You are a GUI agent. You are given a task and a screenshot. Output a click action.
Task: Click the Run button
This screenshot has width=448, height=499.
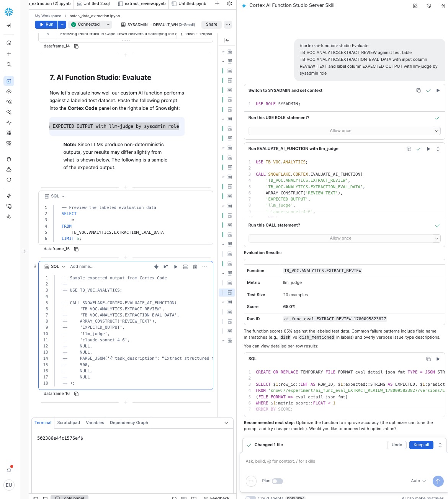click(46, 24)
